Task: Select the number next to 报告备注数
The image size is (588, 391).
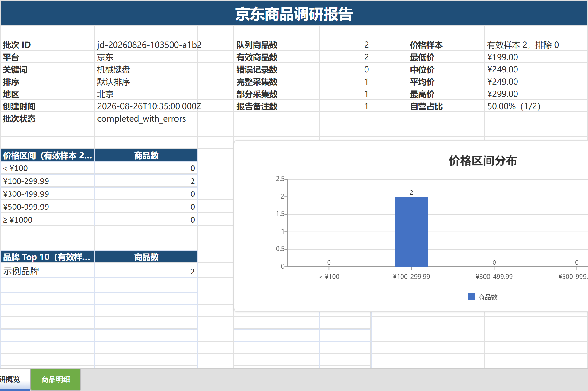Action: point(345,106)
